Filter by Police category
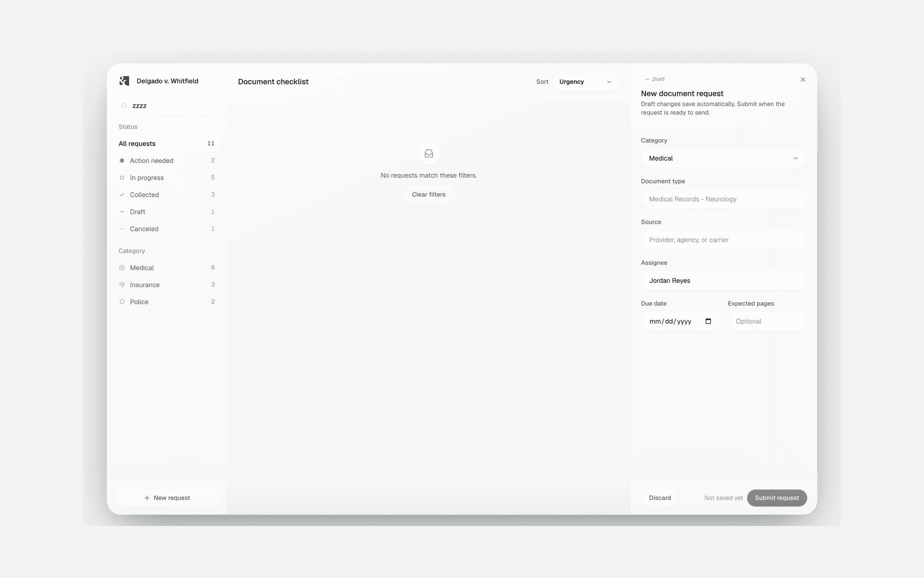 click(167, 302)
